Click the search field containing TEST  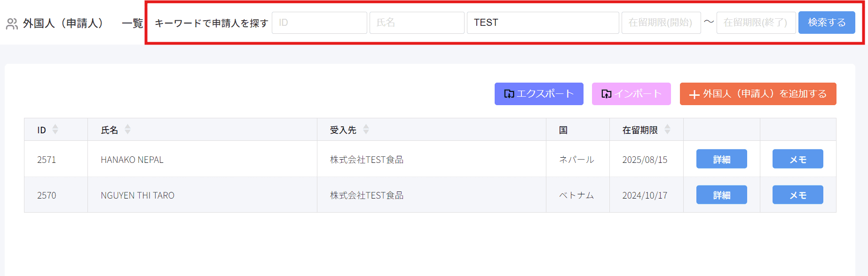point(543,23)
